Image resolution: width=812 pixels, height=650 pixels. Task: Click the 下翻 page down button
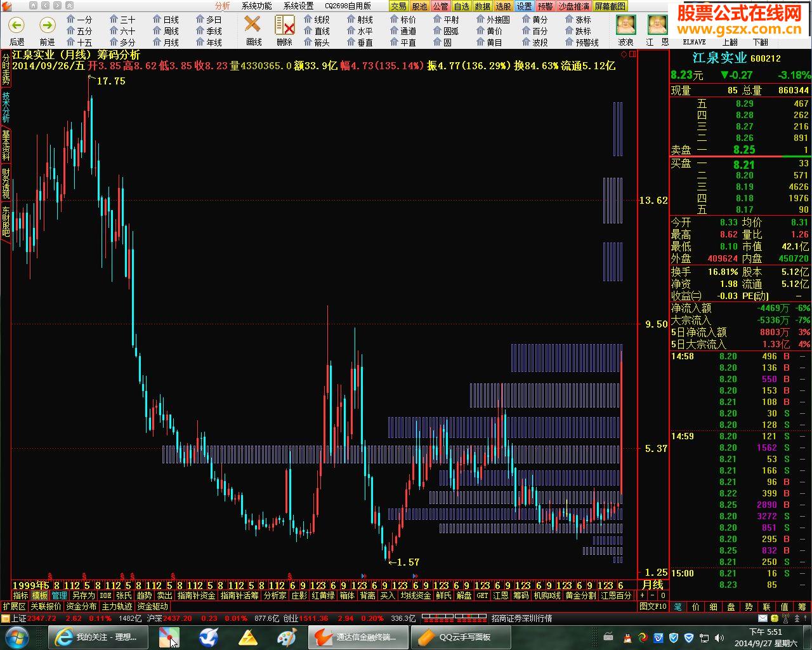click(761, 43)
